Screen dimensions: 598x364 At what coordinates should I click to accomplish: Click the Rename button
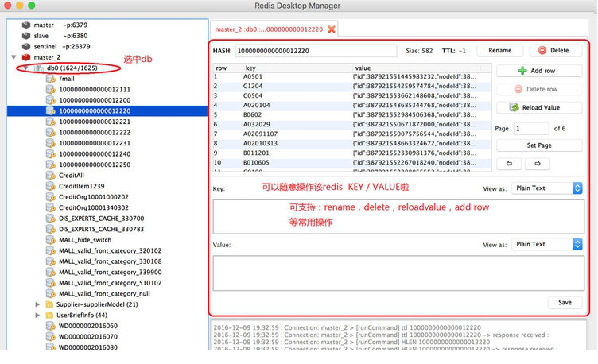click(500, 50)
